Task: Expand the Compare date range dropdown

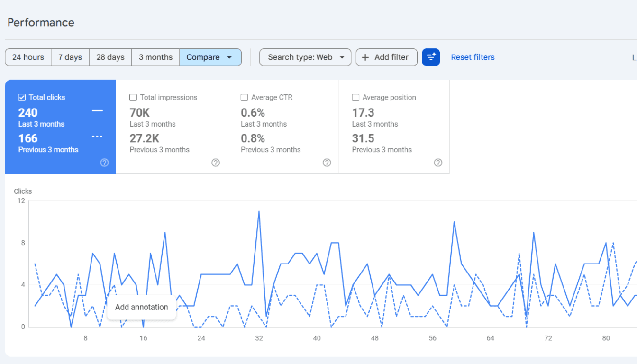Action: pyautogui.click(x=210, y=57)
